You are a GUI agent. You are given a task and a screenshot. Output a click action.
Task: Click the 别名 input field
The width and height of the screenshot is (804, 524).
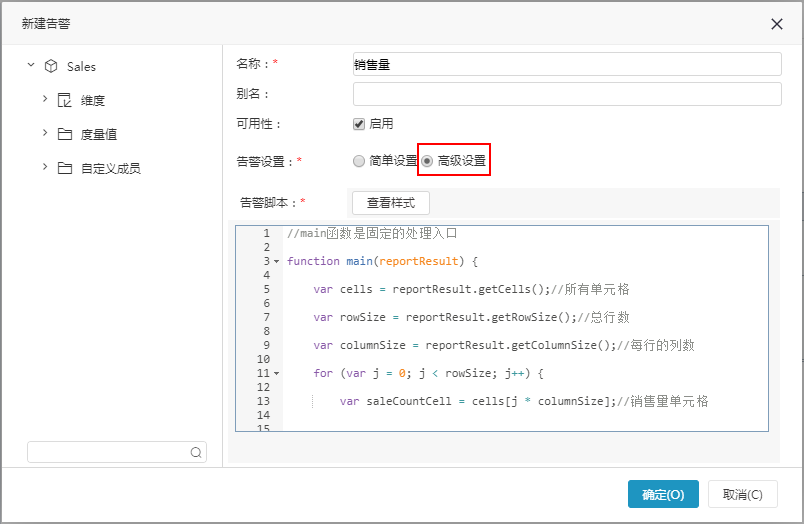tap(567, 94)
